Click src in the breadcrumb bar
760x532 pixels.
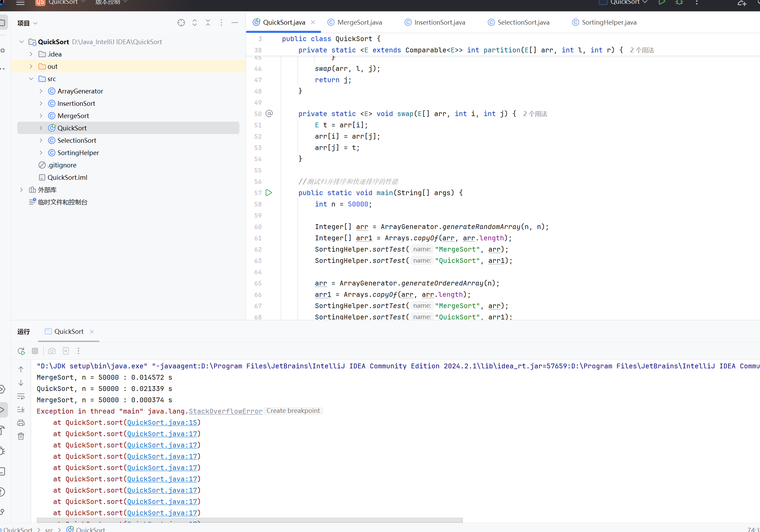(49, 529)
